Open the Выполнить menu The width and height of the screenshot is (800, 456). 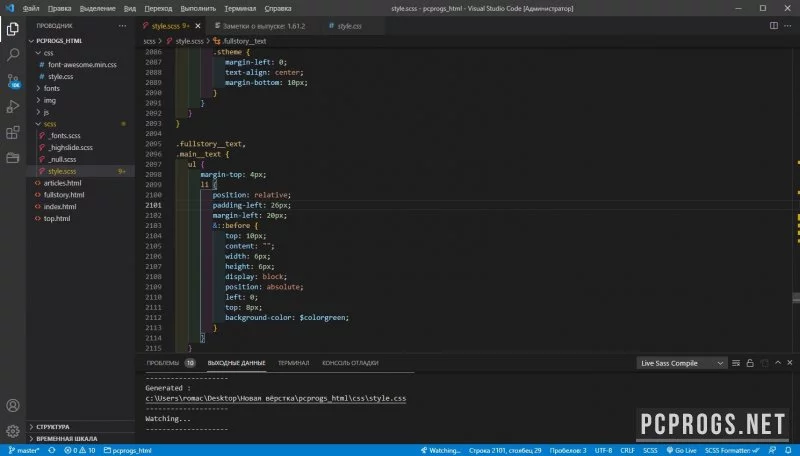pos(198,8)
